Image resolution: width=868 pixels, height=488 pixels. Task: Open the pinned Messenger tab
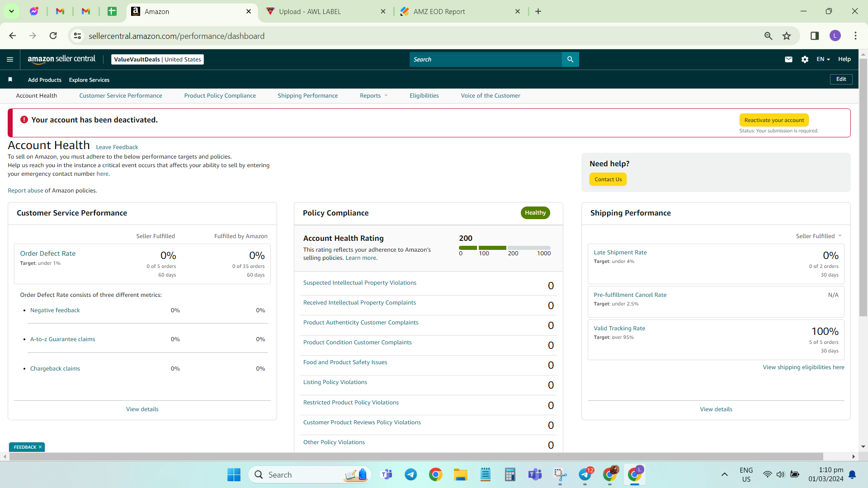click(x=34, y=11)
